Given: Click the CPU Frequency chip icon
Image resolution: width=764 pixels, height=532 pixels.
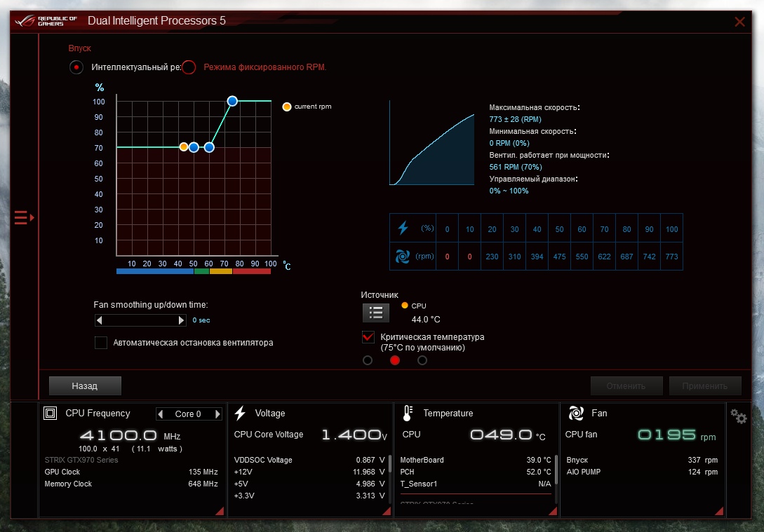Looking at the screenshot, I should (x=51, y=414).
